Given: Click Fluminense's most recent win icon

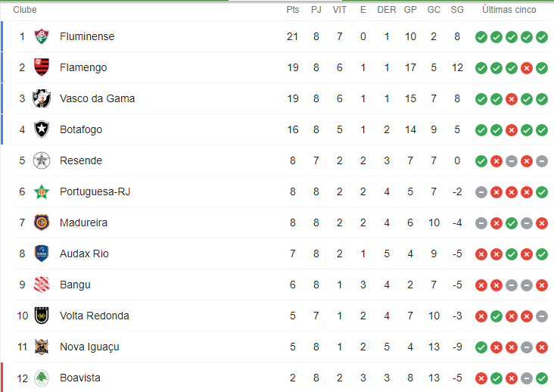Looking at the screenshot, I should pyautogui.click(x=542, y=37).
